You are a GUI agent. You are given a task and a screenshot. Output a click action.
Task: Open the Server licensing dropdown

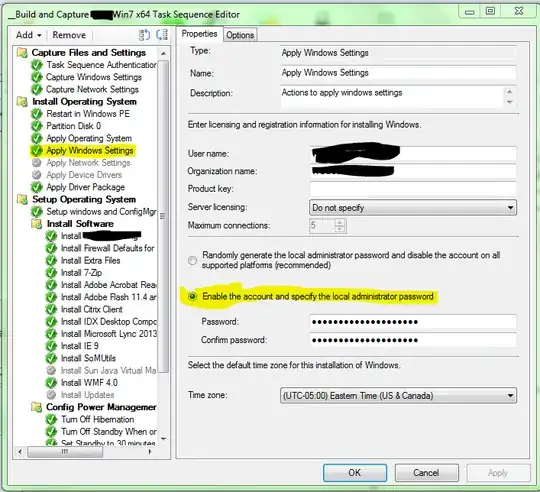point(413,208)
